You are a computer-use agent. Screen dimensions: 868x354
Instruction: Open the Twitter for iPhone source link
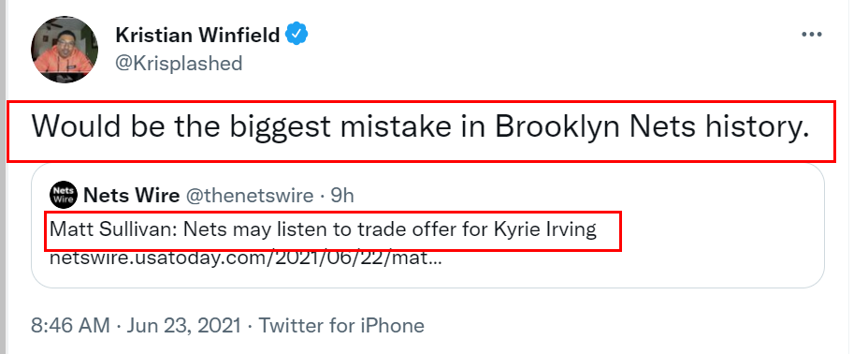tap(341, 325)
